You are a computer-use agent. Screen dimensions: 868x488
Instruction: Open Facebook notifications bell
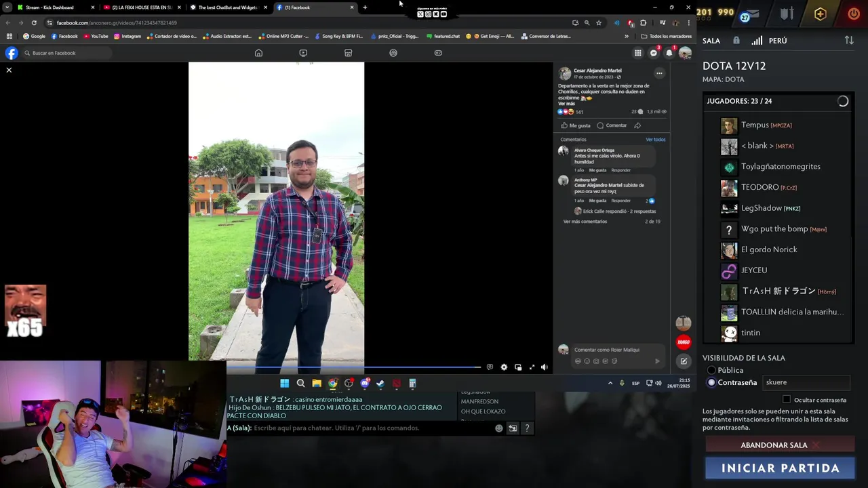(669, 53)
